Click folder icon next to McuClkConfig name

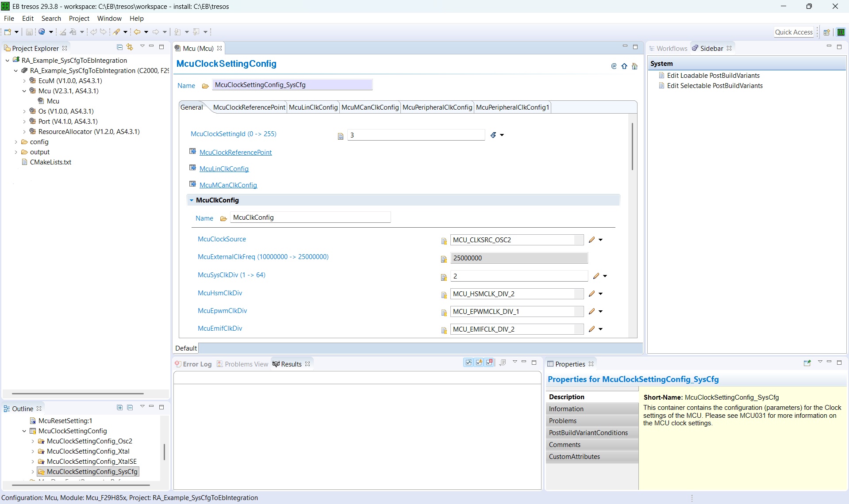pos(223,218)
